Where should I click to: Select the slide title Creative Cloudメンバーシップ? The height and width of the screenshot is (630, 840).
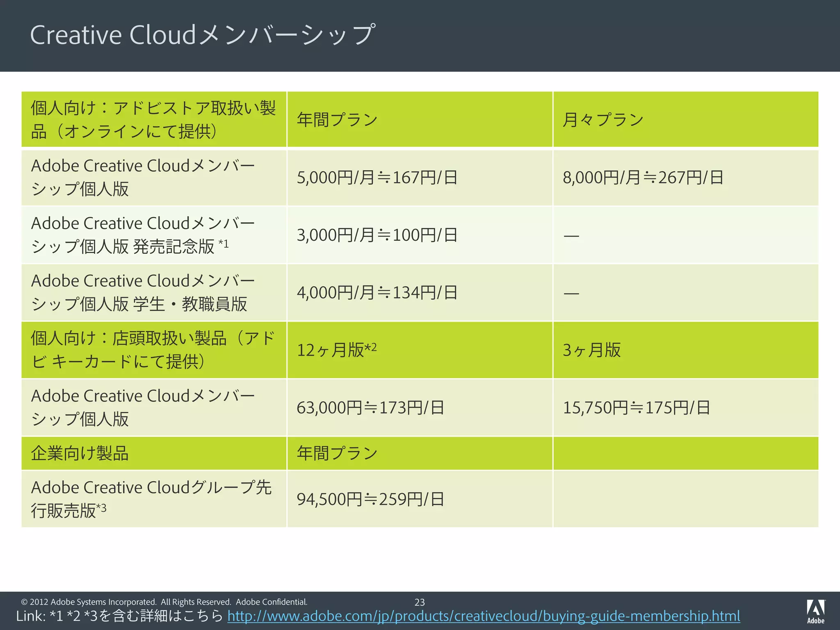203,35
